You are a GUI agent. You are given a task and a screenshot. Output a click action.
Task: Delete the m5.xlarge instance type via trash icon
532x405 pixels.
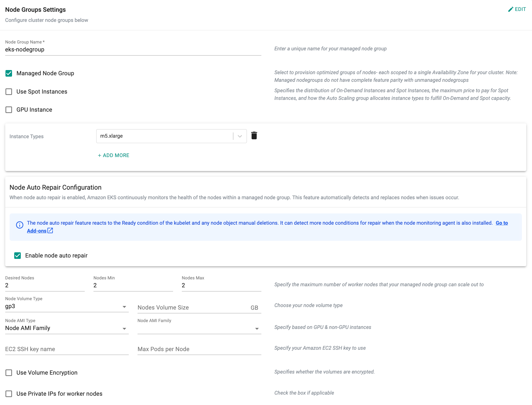(x=254, y=136)
